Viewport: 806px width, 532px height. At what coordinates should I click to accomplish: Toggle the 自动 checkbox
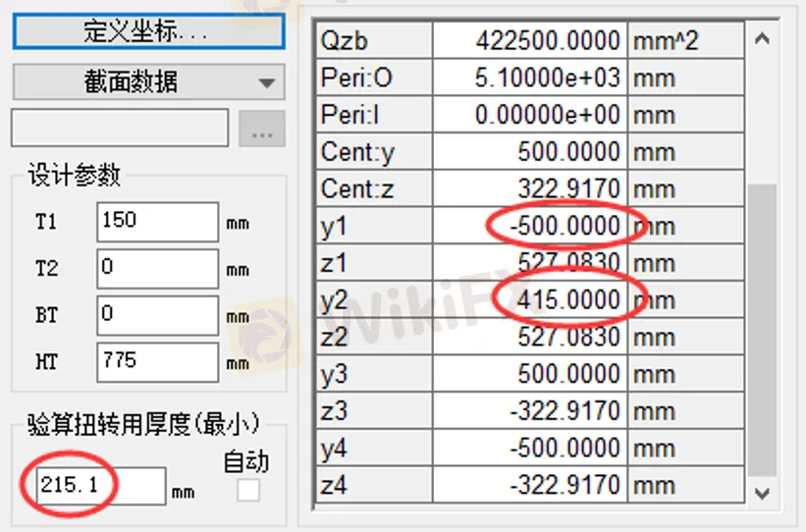point(249,491)
